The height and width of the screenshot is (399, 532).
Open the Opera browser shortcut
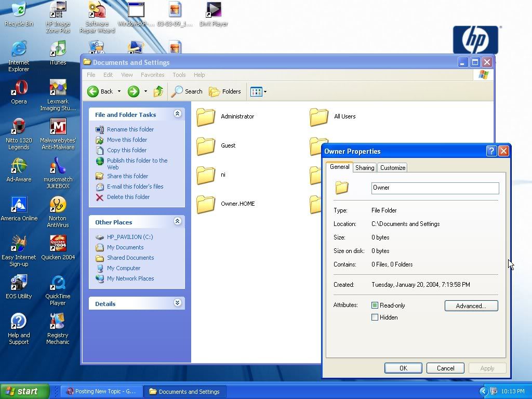pos(19,92)
